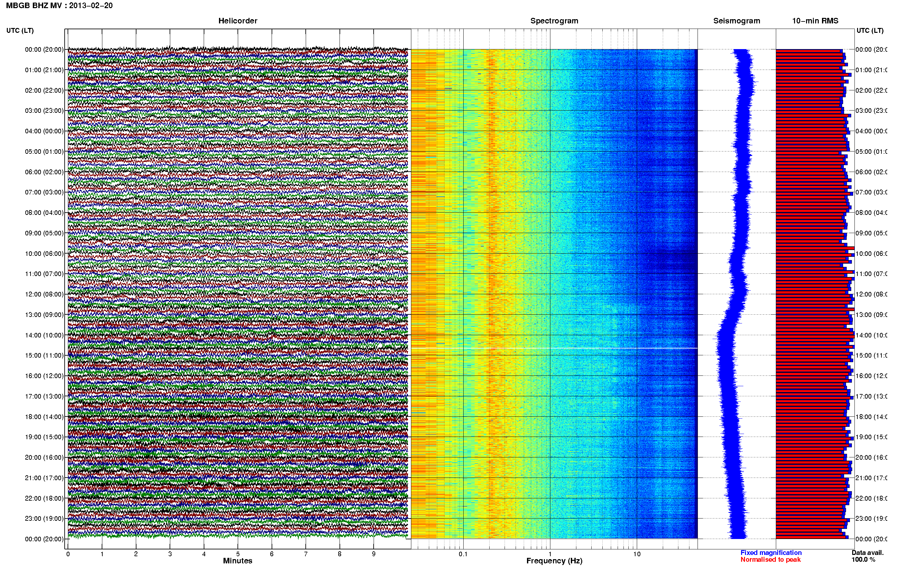Viewport: 924px width, 578px height.
Task: Click the '10' frequency tick label
Action: coord(637,554)
